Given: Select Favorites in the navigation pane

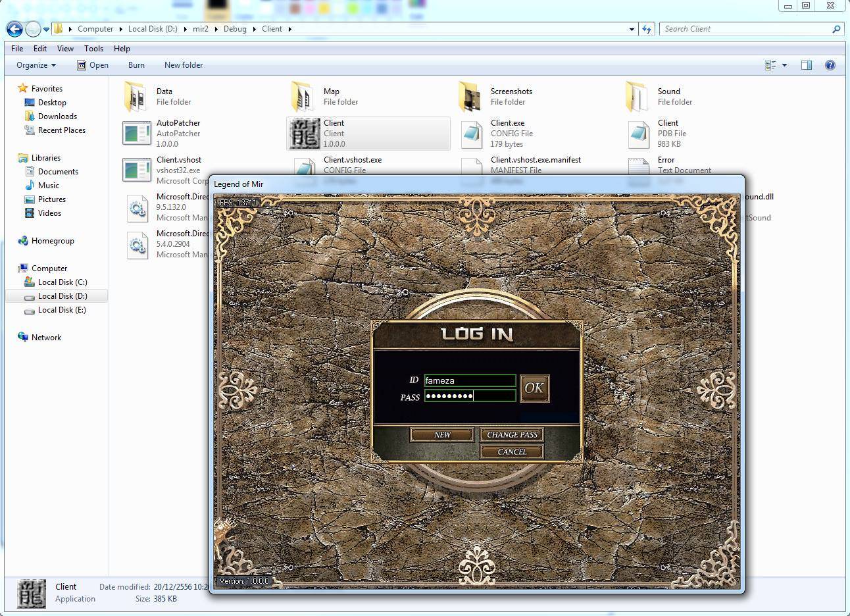Looking at the screenshot, I should (x=47, y=89).
